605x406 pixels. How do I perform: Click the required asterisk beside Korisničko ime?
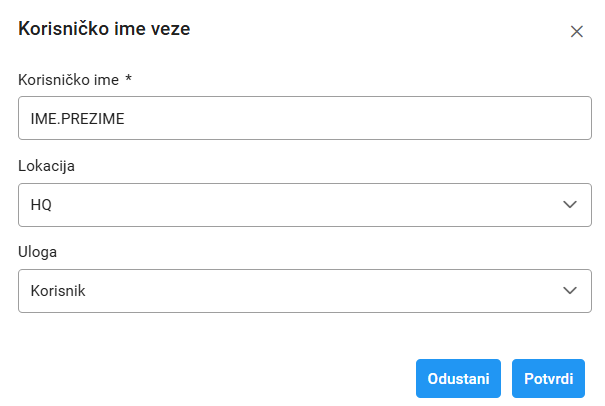(129, 78)
